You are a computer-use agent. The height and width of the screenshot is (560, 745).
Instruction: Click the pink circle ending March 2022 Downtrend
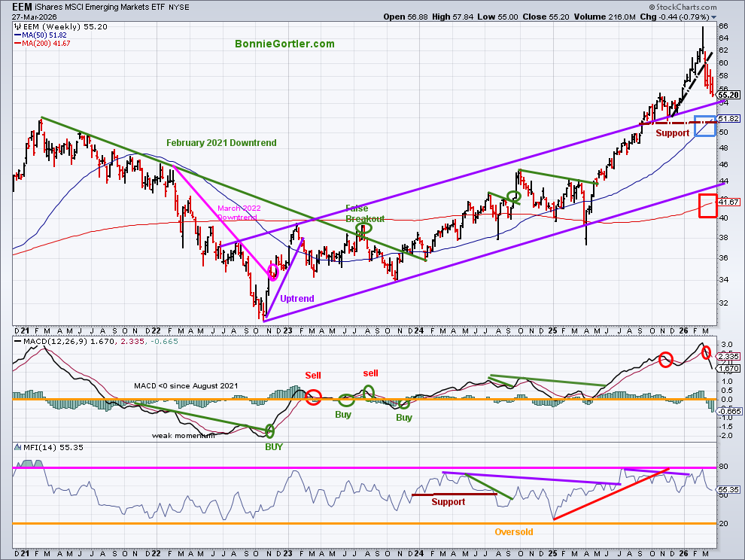[272, 272]
